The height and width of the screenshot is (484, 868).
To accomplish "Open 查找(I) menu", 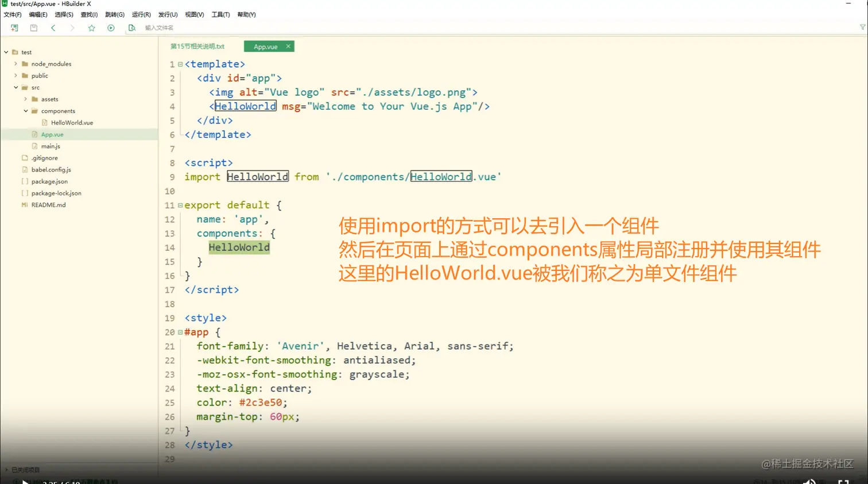I will (x=89, y=14).
